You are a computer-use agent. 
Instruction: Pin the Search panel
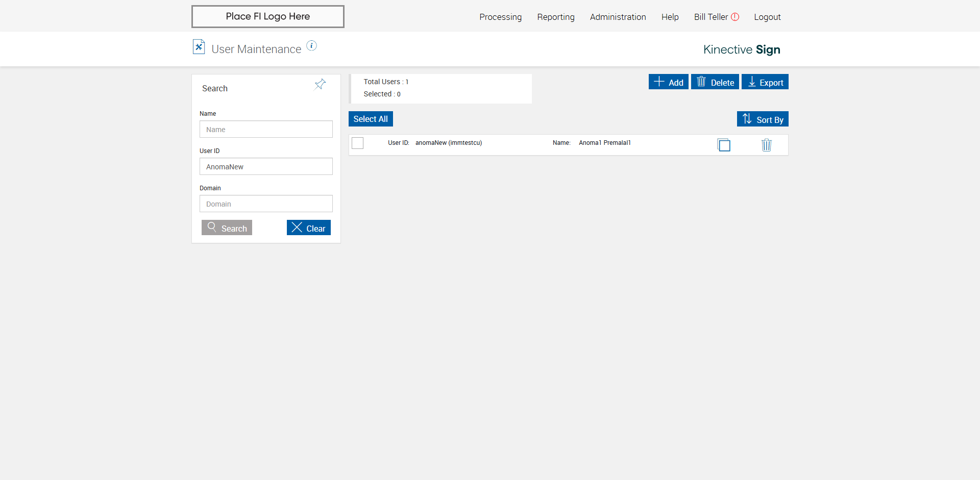[320, 84]
